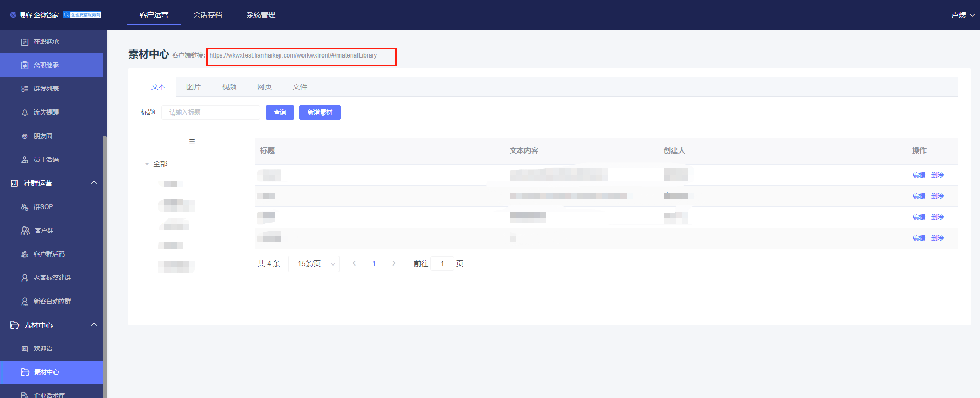Image resolution: width=980 pixels, height=398 pixels.
Task: Click the 前往 page number input
Action: tap(442, 263)
